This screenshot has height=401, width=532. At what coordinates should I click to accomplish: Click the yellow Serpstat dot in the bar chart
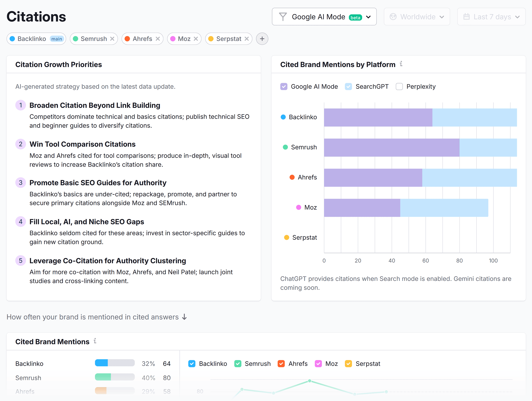[x=286, y=237]
